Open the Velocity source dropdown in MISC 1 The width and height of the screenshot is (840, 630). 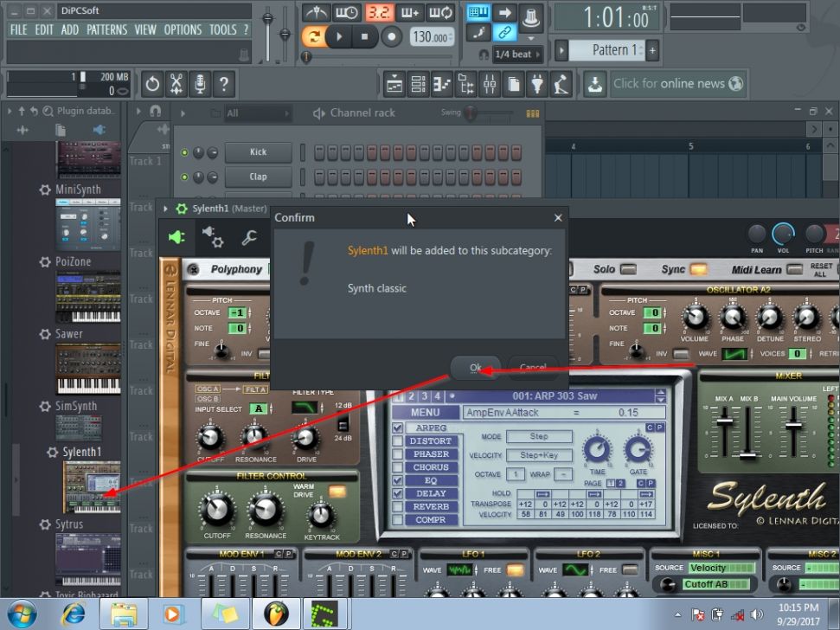(x=721, y=568)
